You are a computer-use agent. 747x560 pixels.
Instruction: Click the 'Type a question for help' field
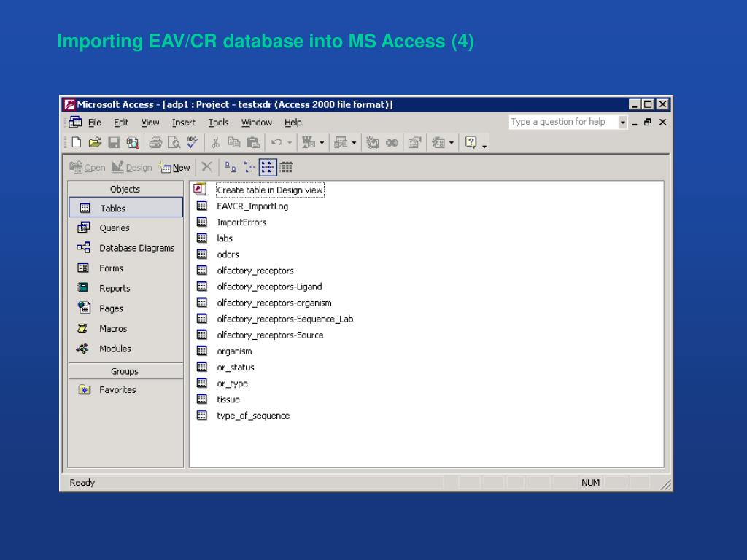(564, 122)
